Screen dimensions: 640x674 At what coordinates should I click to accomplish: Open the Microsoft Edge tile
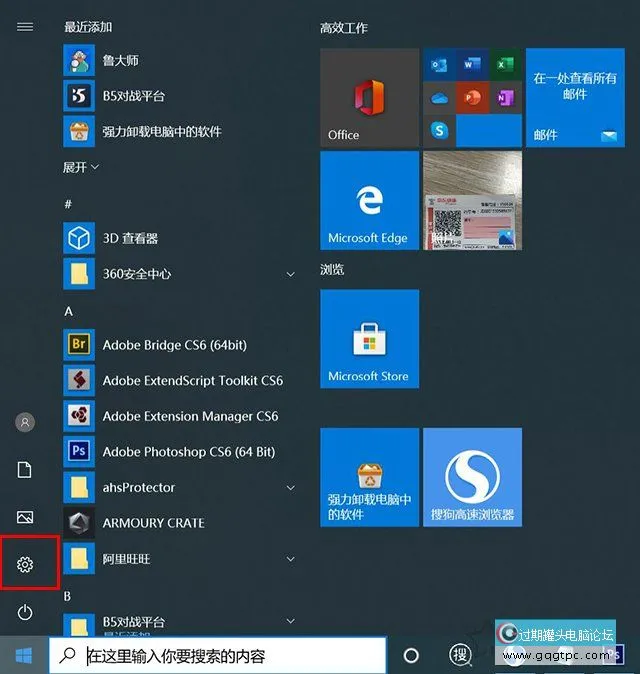[x=369, y=200]
